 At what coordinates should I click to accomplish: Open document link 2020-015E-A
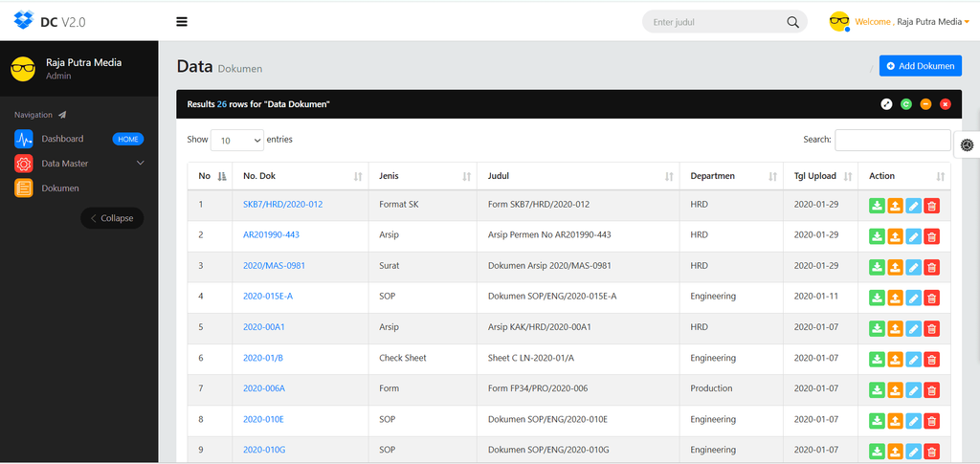(x=268, y=296)
